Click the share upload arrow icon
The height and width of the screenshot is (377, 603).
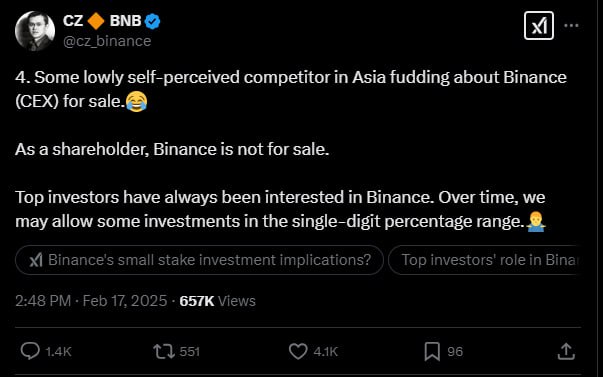click(566, 351)
